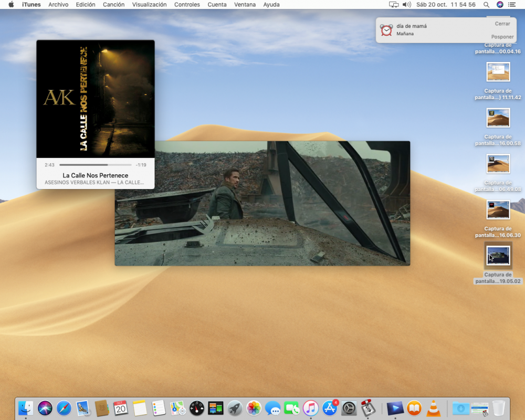Open the Controles menu

coord(187,4)
